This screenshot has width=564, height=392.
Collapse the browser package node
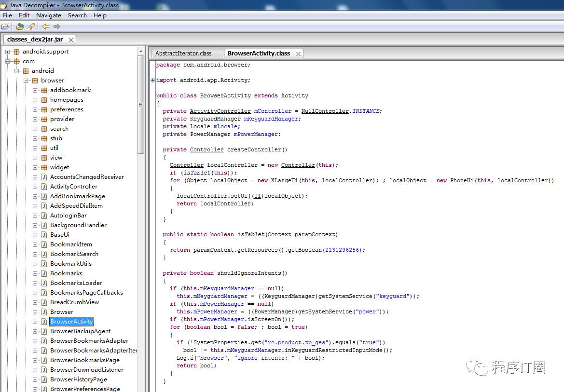click(x=26, y=81)
